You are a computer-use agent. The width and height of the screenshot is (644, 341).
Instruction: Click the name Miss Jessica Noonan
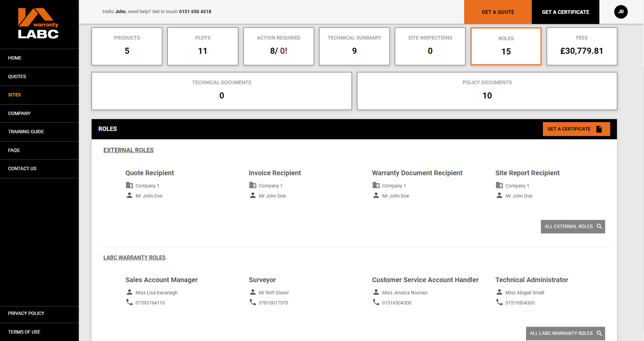click(x=405, y=293)
